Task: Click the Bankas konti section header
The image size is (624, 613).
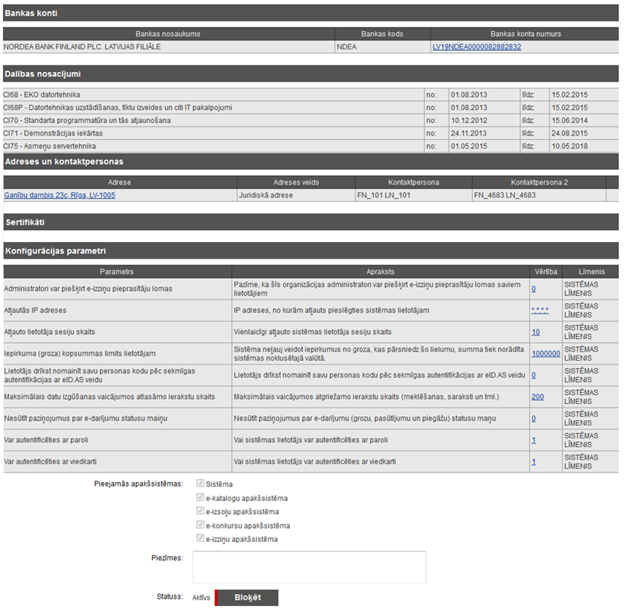Action: (312, 12)
